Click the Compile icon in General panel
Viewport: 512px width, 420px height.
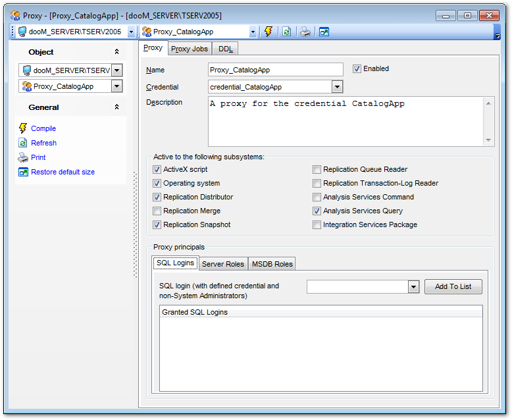(x=23, y=128)
